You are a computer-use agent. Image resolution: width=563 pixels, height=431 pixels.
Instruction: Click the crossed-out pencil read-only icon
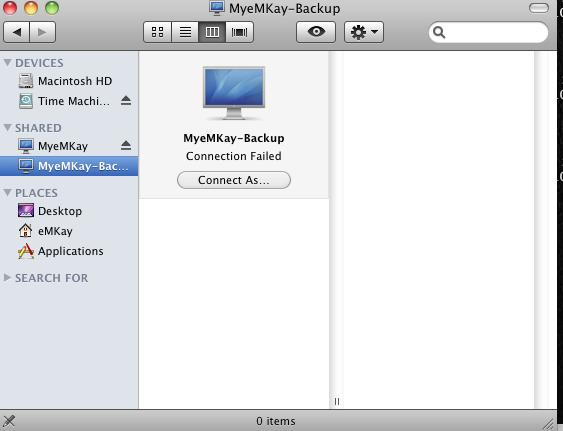(9, 421)
